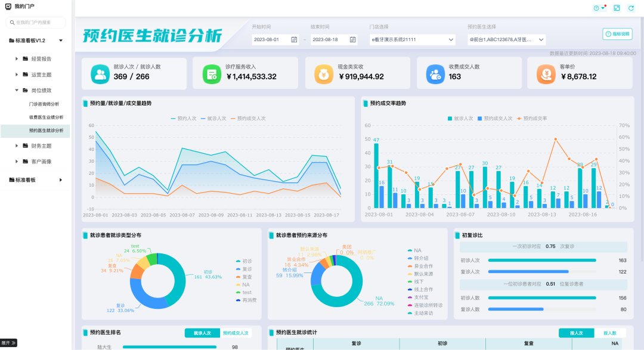Click the 就诊人次/就诊人数 teal people icon

pos(100,75)
